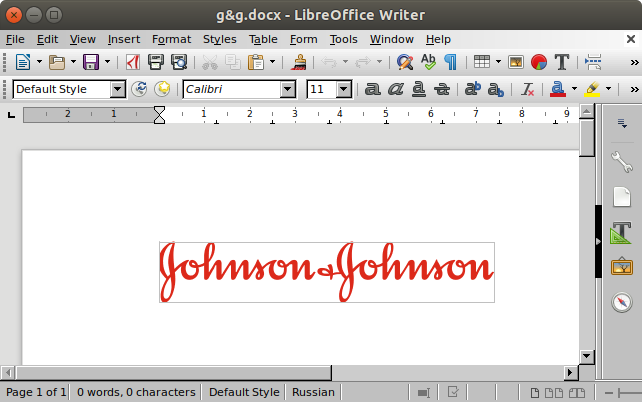Toggle Subscript formatting
The height and width of the screenshot is (402, 642).
click(x=496, y=89)
